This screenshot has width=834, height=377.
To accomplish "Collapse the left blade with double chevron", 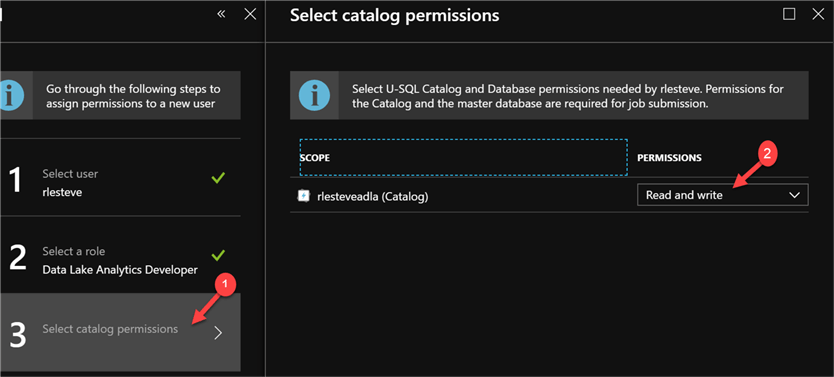I will tap(222, 14).
